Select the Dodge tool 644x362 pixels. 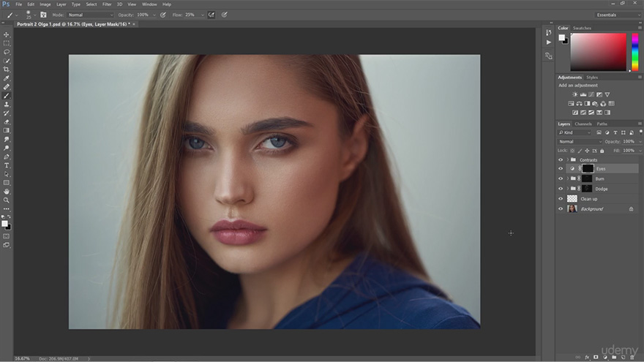tap(6, 148)
